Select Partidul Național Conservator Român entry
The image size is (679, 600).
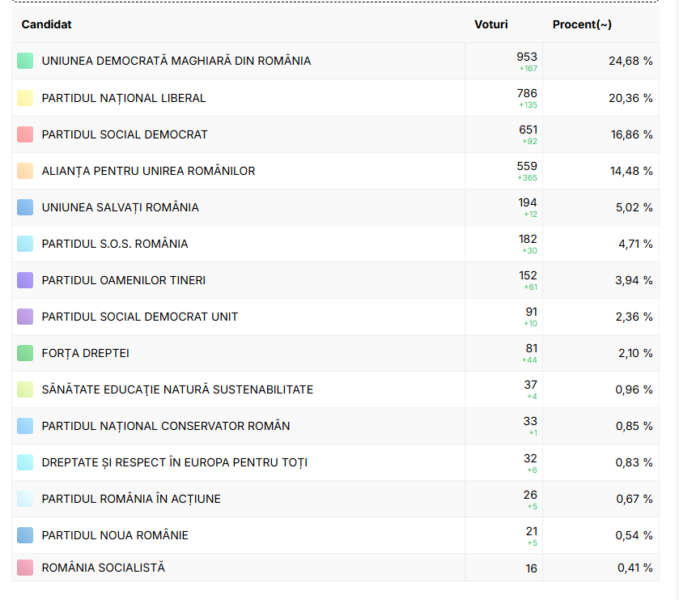[x=166, y=426]
